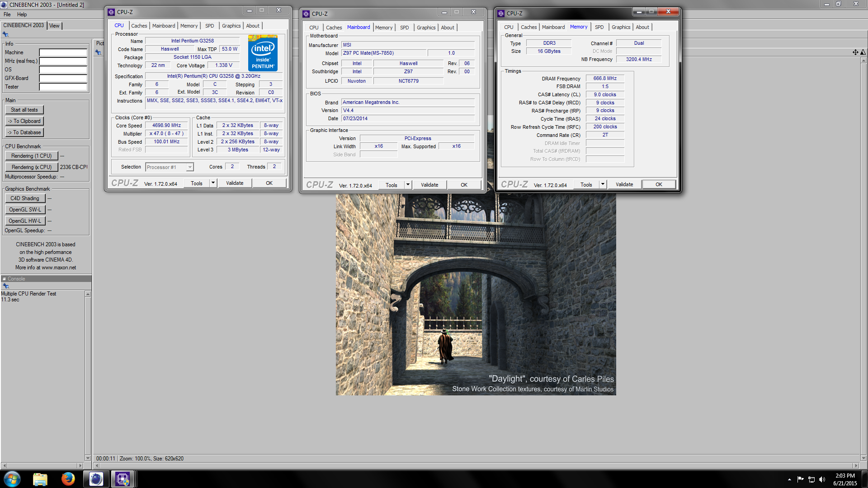The height and width of the screenshot is (488, 868).
Task: Open the Action Center flag icon
Action: point(801,479)
